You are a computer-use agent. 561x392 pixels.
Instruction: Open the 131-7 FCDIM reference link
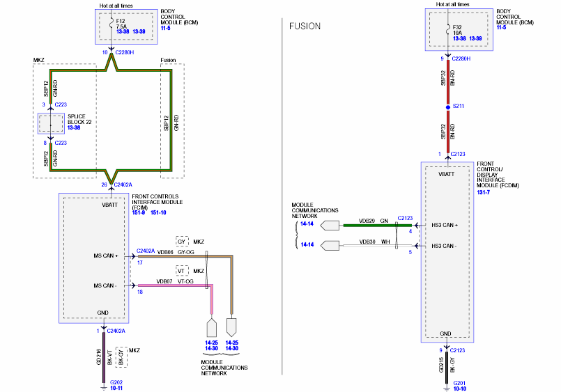[x=484, y=192]
